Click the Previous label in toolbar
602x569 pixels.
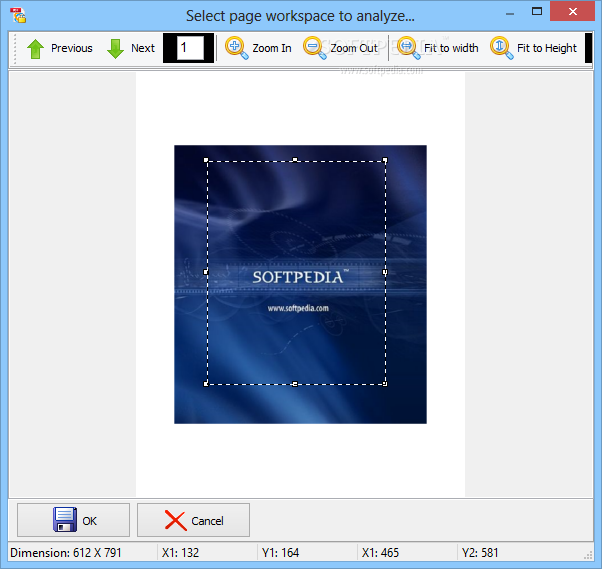click(x=72, y=48)
